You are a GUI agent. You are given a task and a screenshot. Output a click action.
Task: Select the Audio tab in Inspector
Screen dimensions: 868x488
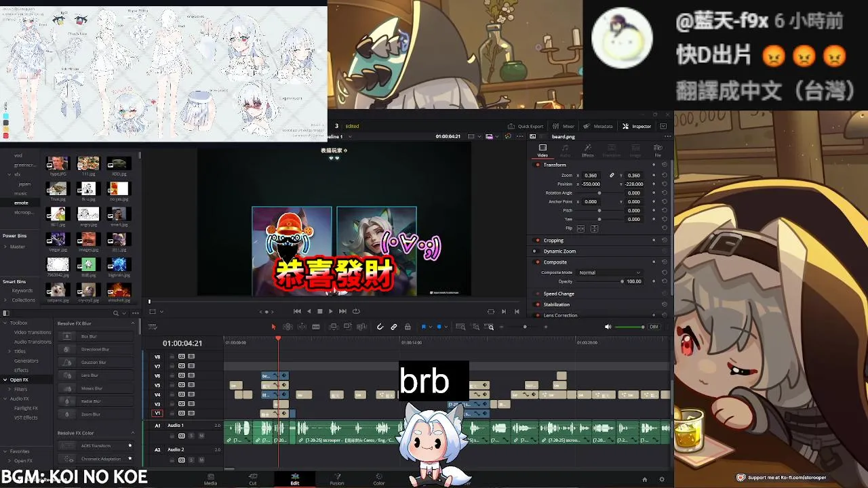(x=565, y=150)
